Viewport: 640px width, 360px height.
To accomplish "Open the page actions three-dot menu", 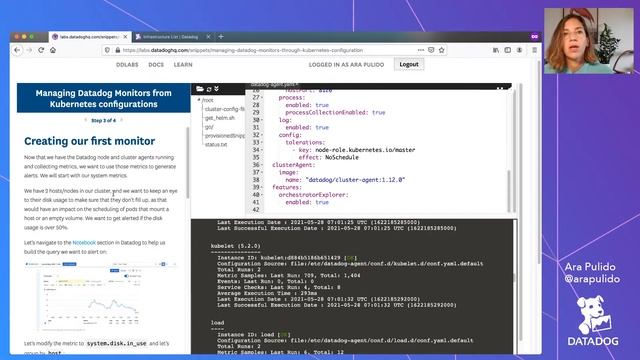I will coord(421,50).
